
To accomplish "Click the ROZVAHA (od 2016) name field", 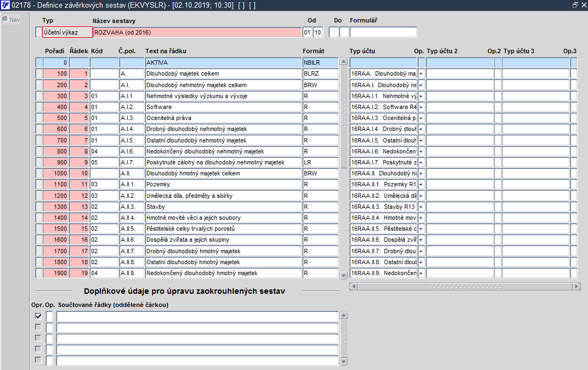I will click(x=197, y=32).
